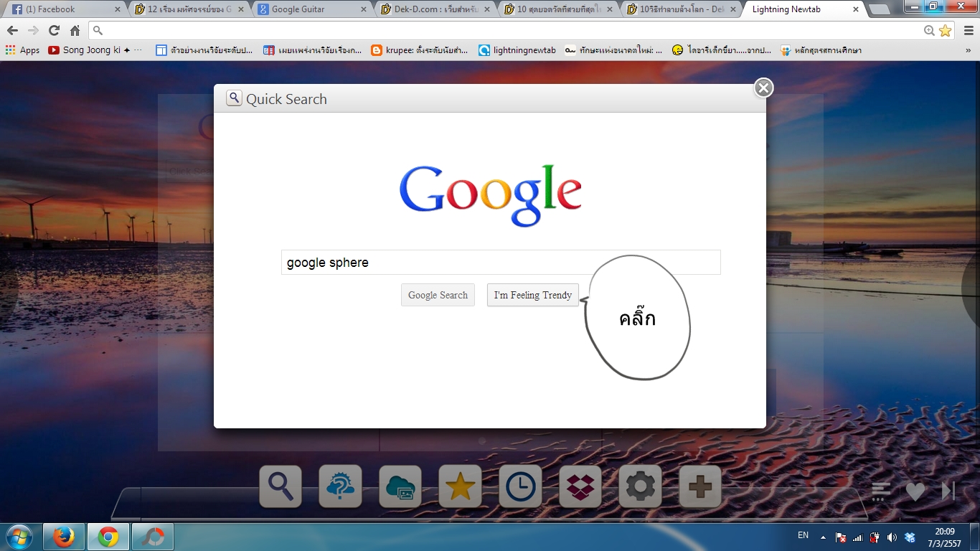Switch to the tab starting with '10 สุดยอดวัด'
This screenshot has width=980, height=551.
click(x=558, y=9)
